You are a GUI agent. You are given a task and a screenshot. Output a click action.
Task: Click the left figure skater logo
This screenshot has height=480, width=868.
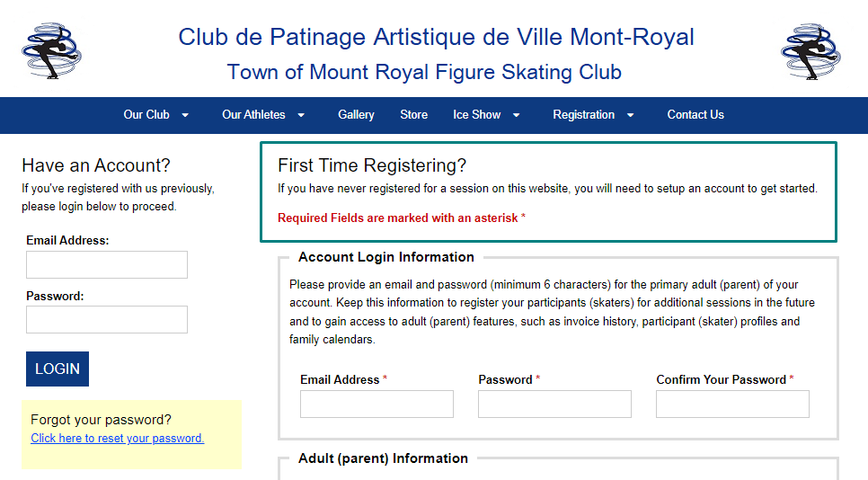tap(51, 51)
